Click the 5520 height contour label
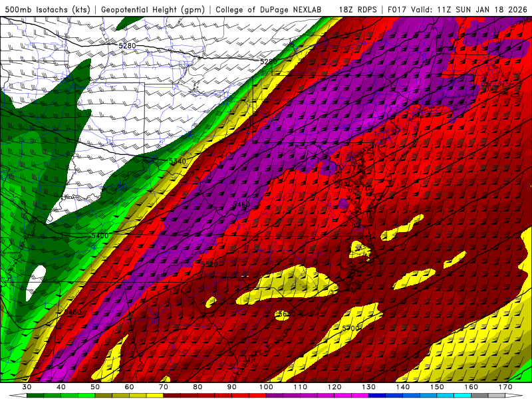 [209, 264]
